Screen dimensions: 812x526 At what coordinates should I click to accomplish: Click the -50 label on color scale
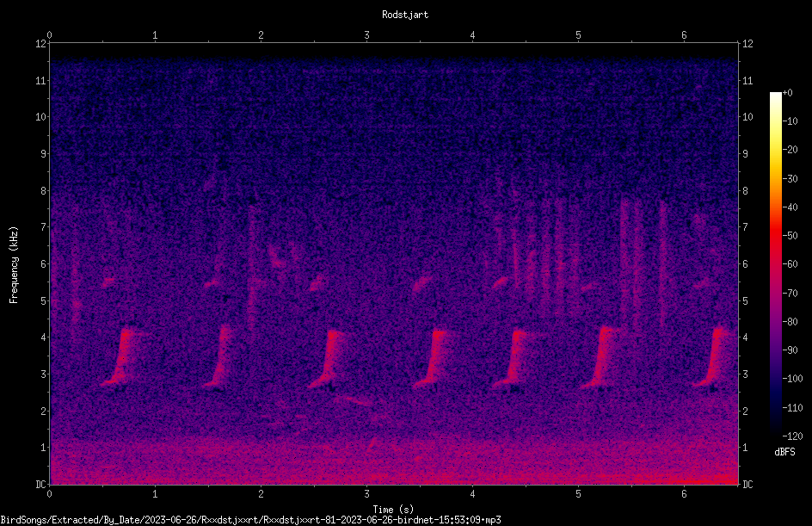tap(790, 236)
